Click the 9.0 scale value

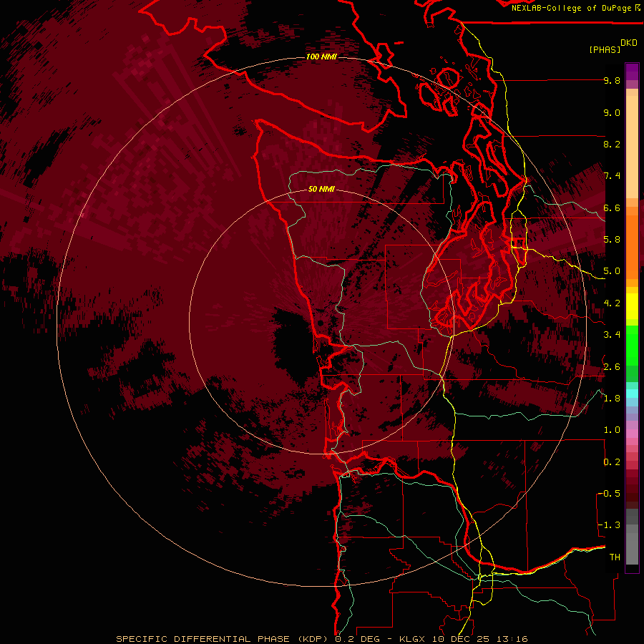click(x=612, y=112)
